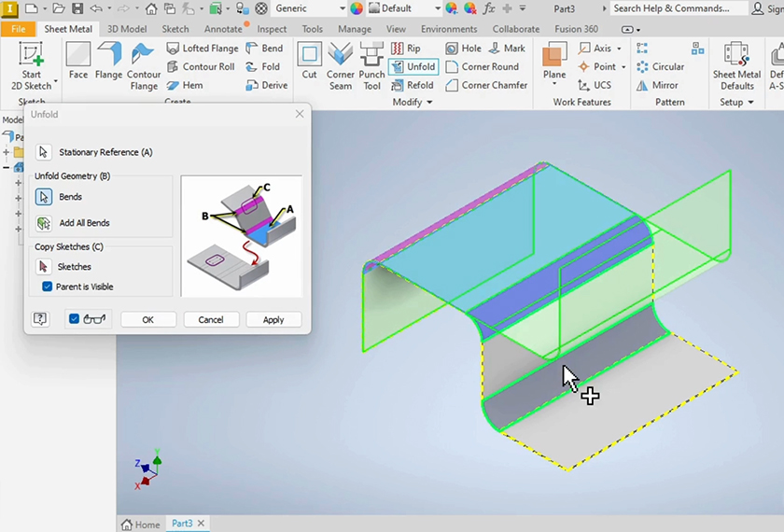
Task: Toggle the Bends selection button
Action: [44, 197]
